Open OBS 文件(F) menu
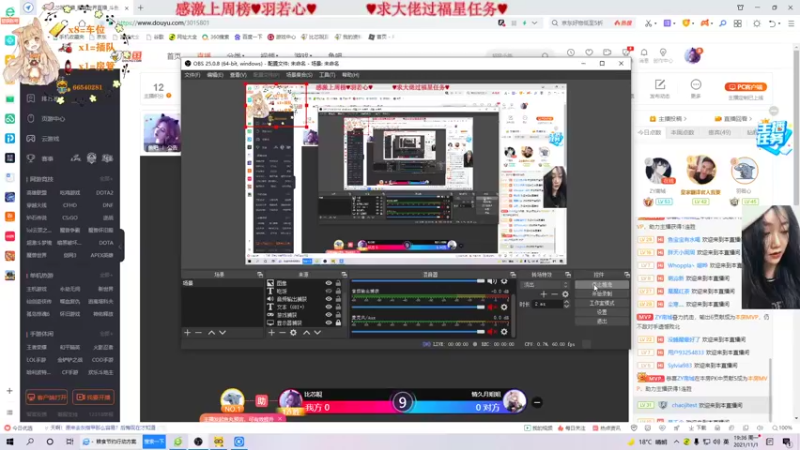800x450 pixels. (x=192, y=75)
